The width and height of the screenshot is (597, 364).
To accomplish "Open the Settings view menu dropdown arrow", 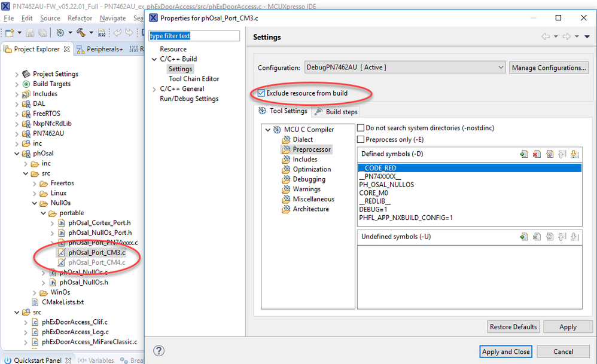I will click(x=587, y=36).
